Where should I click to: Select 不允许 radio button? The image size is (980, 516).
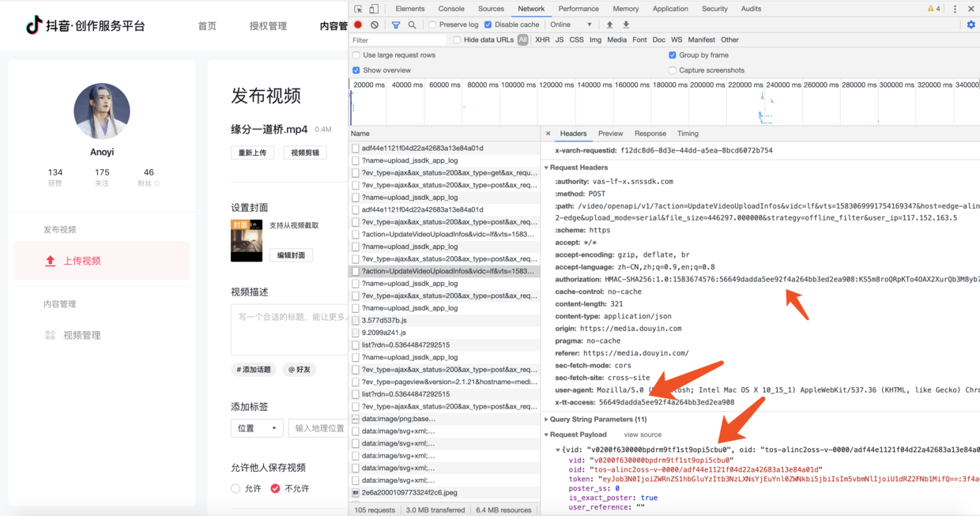(x=275, y=488)
